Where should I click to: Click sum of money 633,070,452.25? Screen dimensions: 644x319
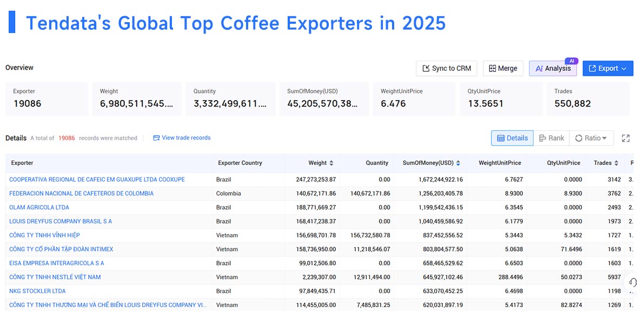tap(442, 291)
